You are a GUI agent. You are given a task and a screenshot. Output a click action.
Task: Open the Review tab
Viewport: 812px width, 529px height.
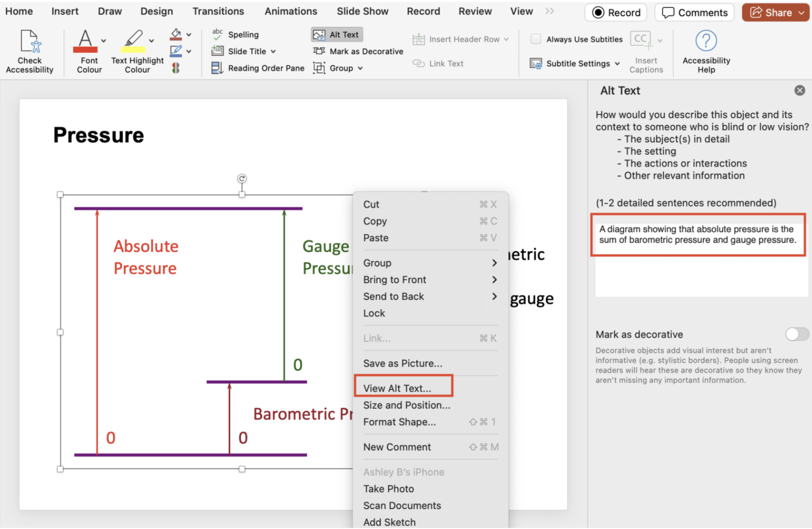tap(475, 11)
